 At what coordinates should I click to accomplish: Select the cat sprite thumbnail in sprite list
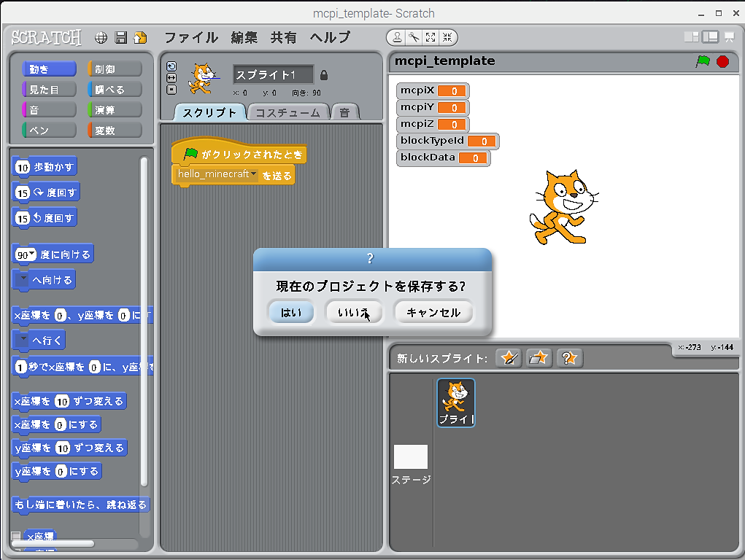click(x=455, y=402)
